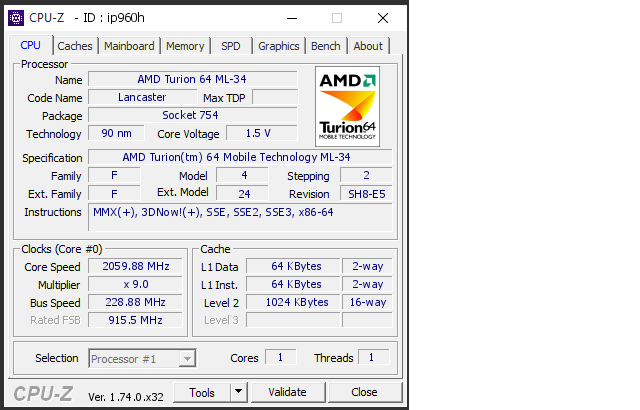Click the Clocks (Core #0) group label
The height and width of the screenshot is (410, 640).
click(x=62, y=249)
